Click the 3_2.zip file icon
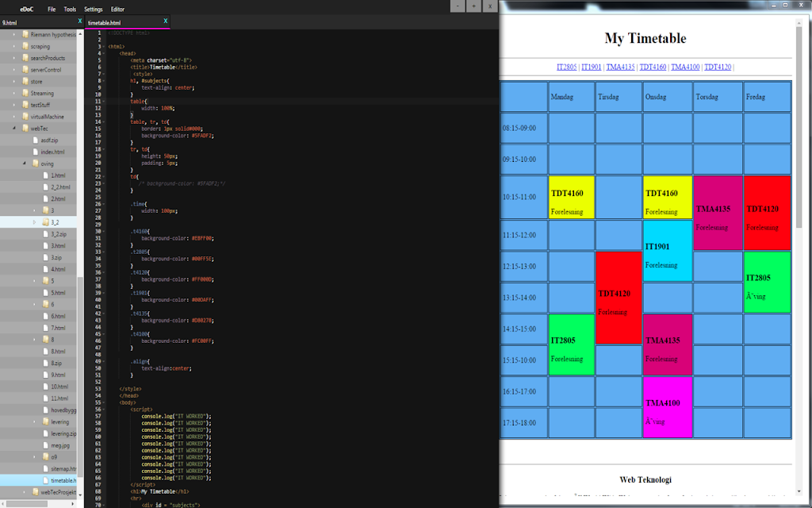Screen dimensions: 812x508 45,234
